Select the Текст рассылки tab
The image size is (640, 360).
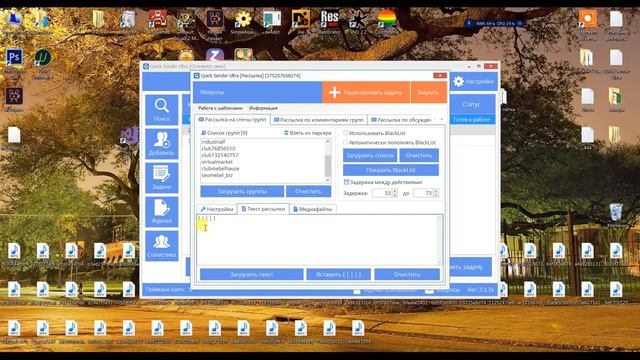[263, 209]
